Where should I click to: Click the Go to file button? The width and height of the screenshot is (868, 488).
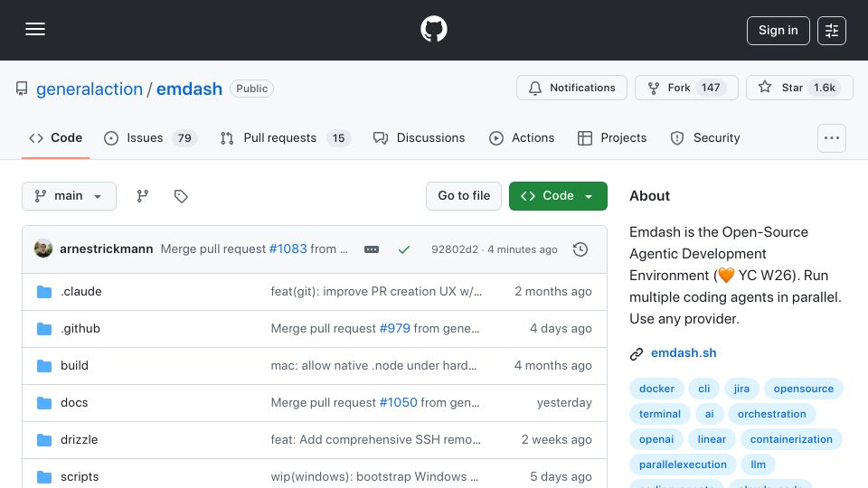click(463, 196)
